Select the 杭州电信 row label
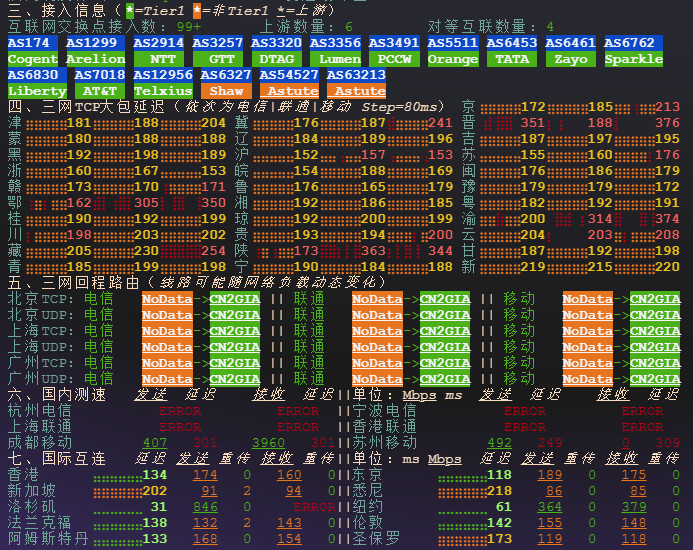Viewport: 693px width, 550px height. tap(40, 411)
